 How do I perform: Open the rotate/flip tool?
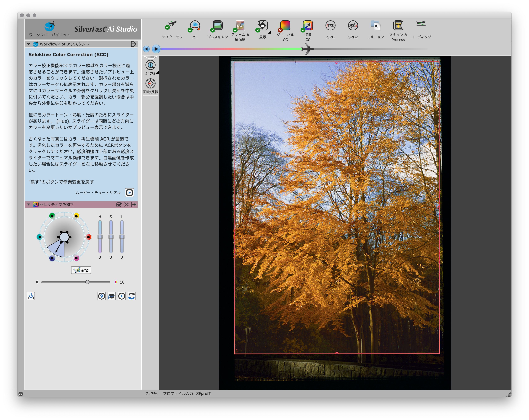(150, 84)
